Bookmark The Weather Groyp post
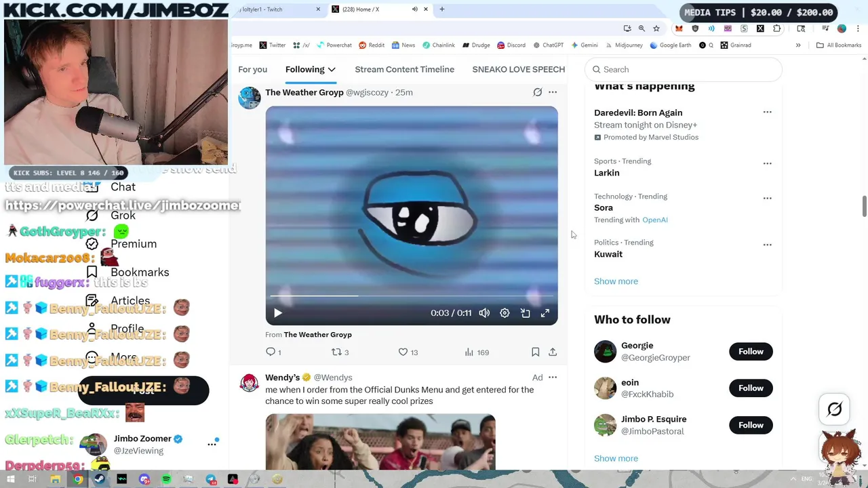 [x=535, y=352]
